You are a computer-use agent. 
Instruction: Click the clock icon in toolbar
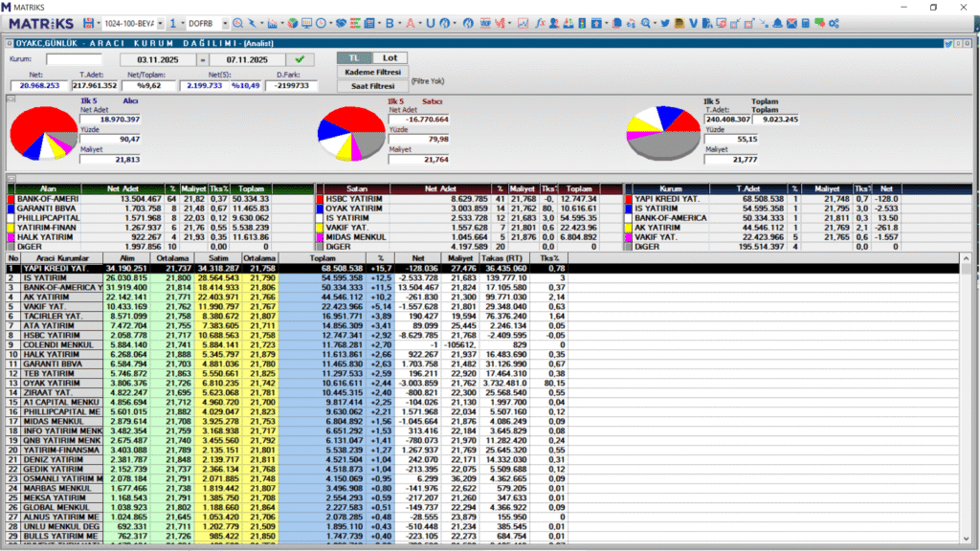[x=321, y=22]
